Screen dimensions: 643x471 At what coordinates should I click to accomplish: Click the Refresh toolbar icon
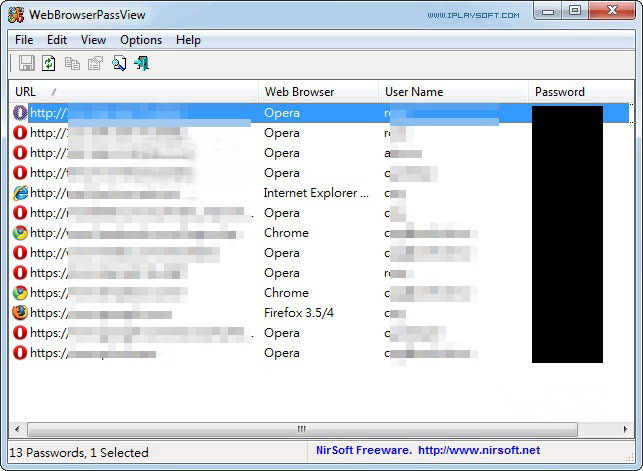click(49, 64)
